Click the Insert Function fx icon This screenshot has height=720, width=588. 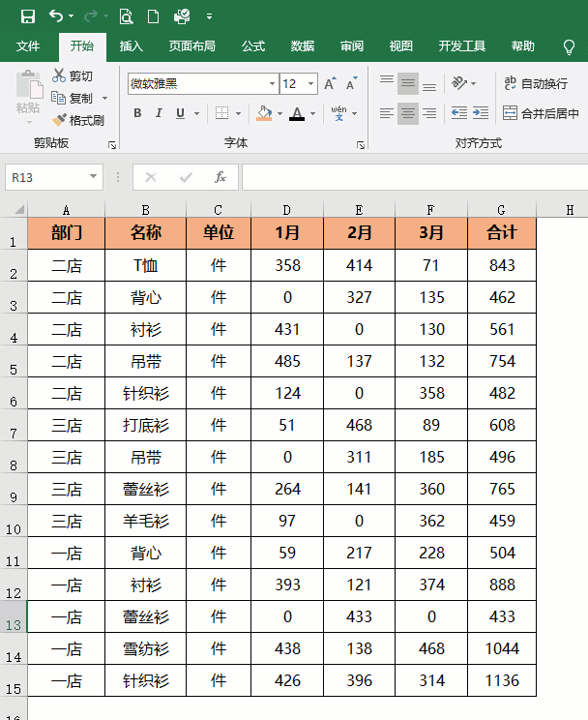[x=220, y=177]
